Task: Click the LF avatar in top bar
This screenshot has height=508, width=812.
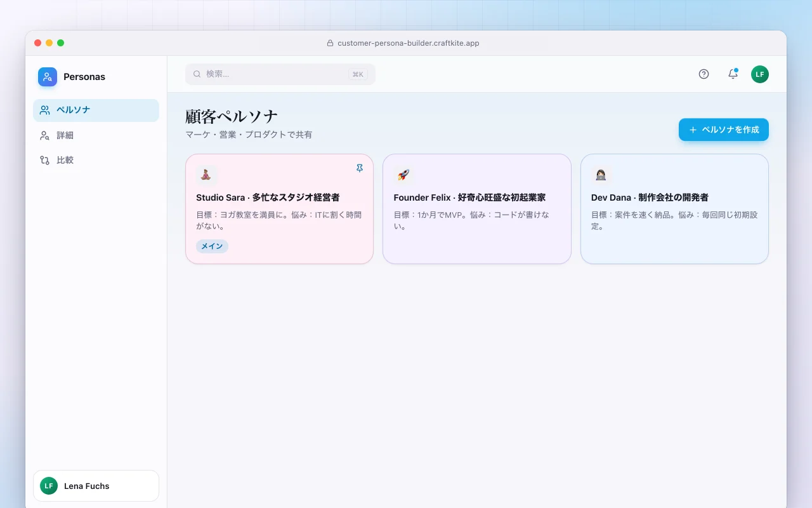Action: [x=760, y=74]
